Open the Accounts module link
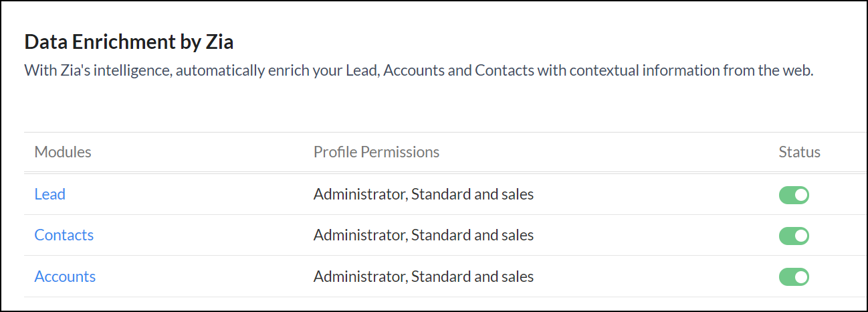The height and width of the screenshot is (312, 868). (65, 277)
